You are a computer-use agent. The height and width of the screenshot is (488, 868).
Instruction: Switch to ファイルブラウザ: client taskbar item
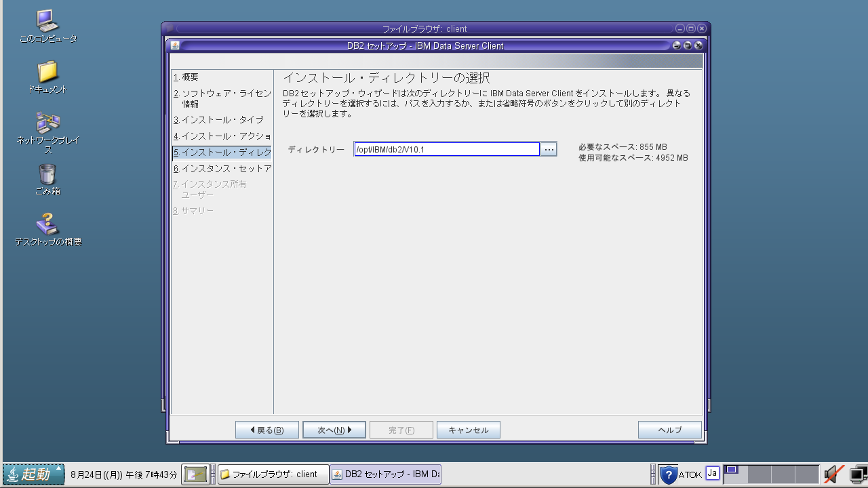[x=273, y=474]
